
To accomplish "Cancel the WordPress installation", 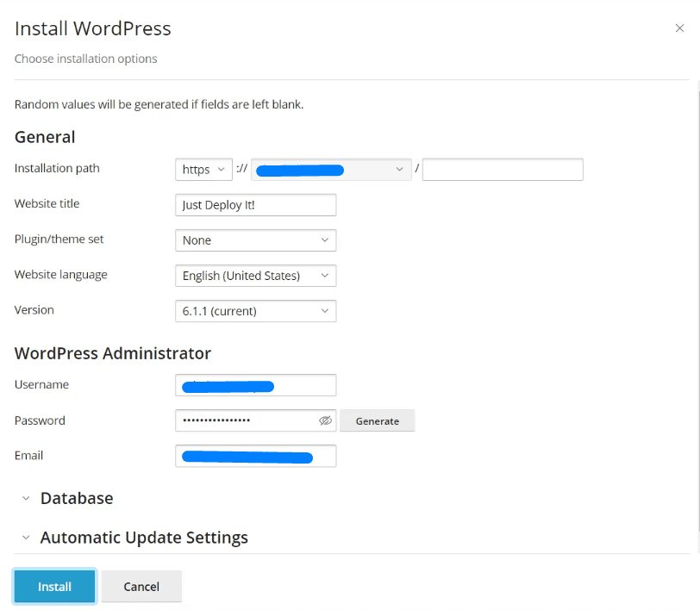I will (x=141, y=586).
